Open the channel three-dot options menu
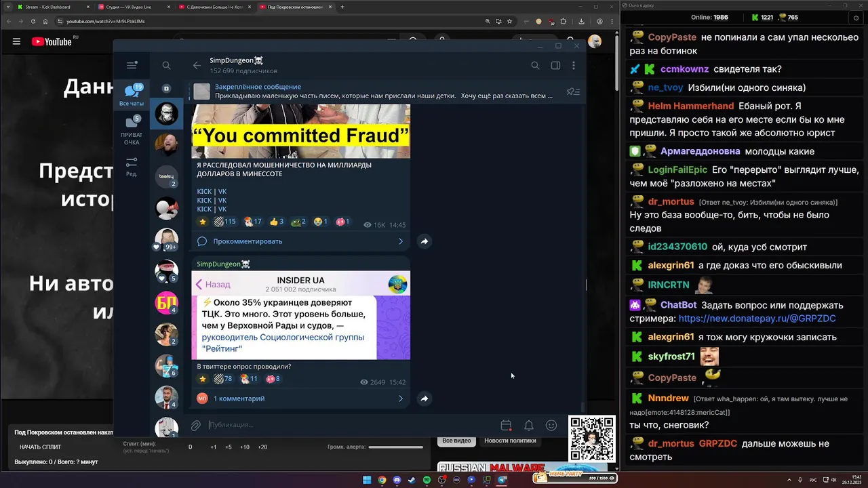Viewport: 868px width, 488px height. (574, 65)
